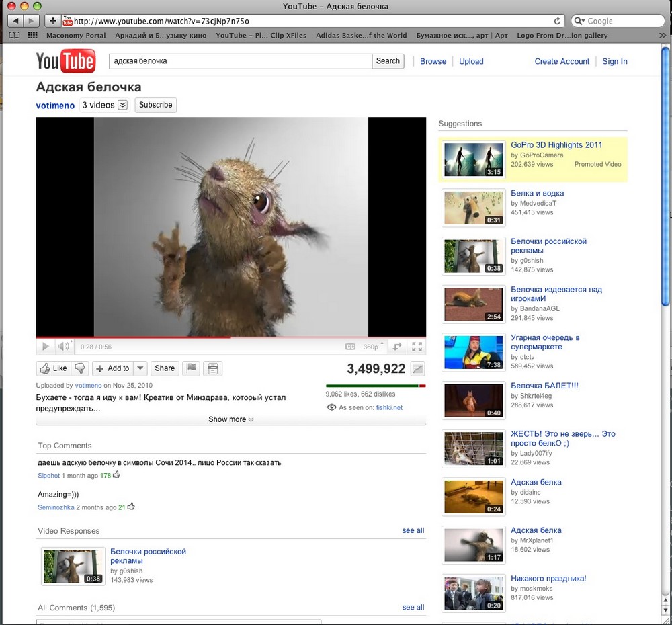
Task: Open Угарная очередь в супермаркете title
Action: point(545,342)
